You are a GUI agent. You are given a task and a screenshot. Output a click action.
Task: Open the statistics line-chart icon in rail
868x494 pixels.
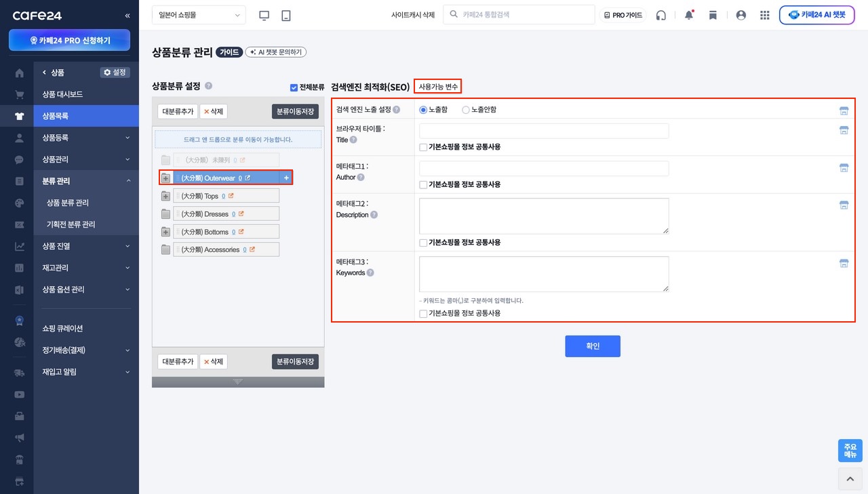pos(19,247)
